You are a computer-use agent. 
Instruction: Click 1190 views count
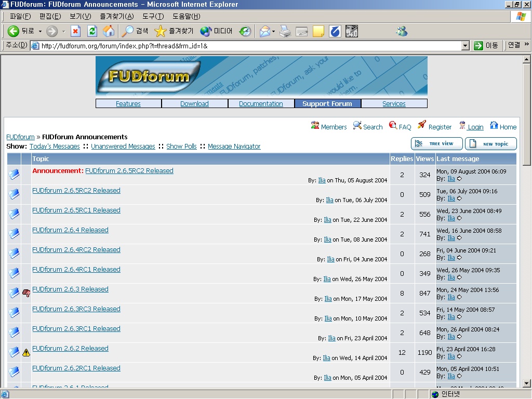pyautogui.click(x=425, y=353)
